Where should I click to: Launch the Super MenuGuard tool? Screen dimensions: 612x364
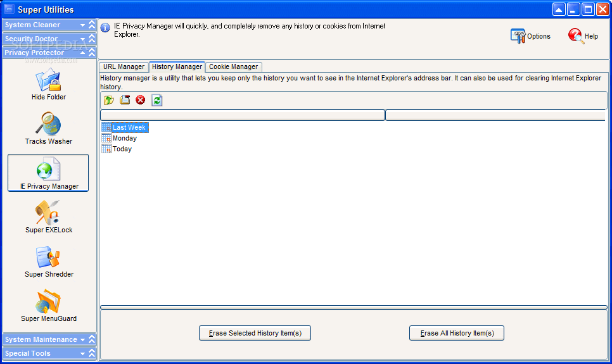tap(49, 306)
